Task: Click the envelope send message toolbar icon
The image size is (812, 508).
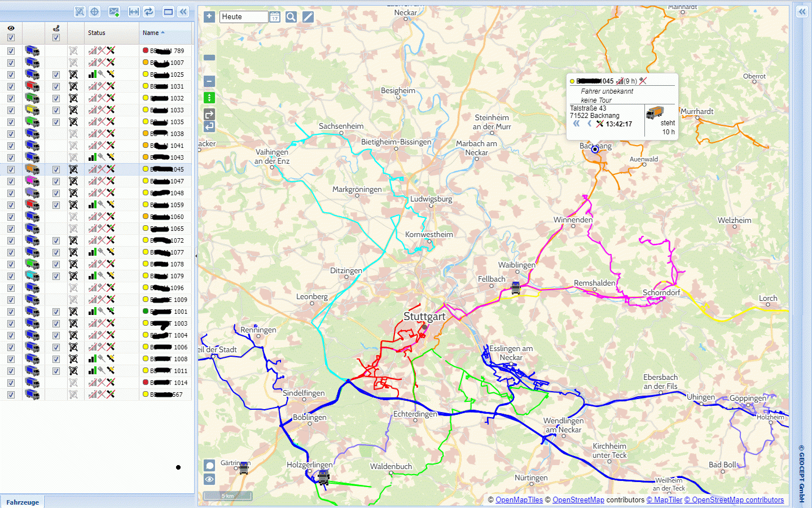Action: 114,12
